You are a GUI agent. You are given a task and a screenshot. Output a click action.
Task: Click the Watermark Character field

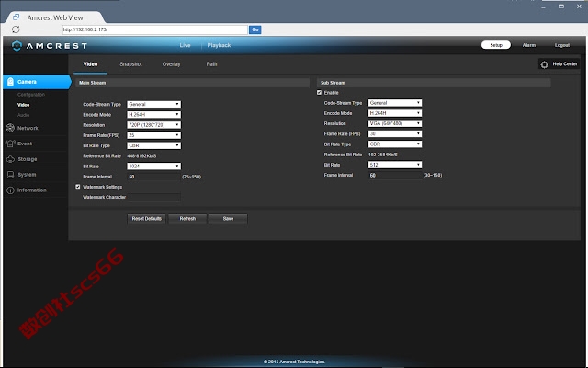pos(153,197)
